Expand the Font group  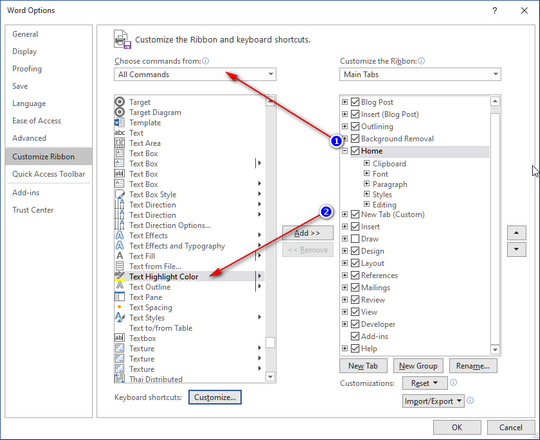[367, 174]
